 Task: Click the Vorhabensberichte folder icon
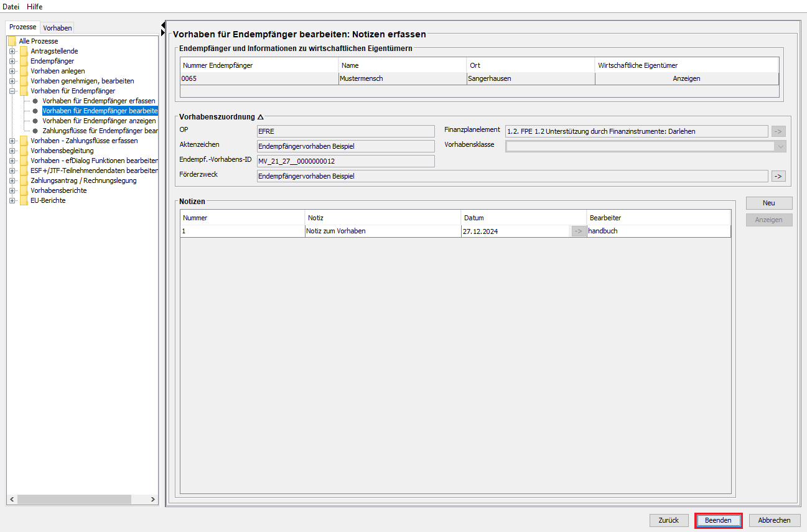click(x=24, y=190)
